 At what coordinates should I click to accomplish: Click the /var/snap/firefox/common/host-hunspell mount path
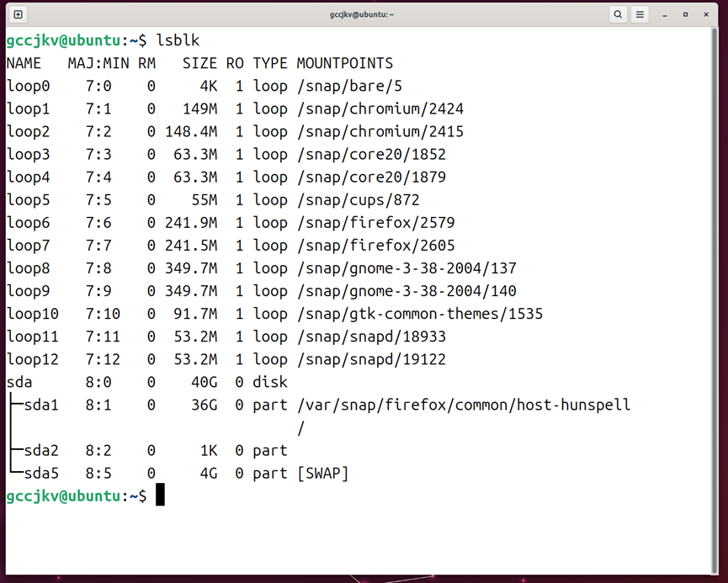click(464, 405)
